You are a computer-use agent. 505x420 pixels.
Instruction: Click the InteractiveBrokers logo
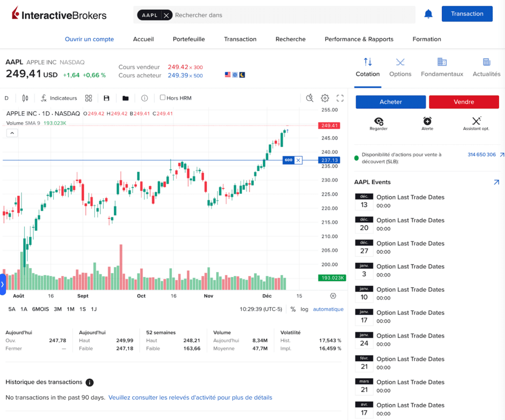pos(59,14)
